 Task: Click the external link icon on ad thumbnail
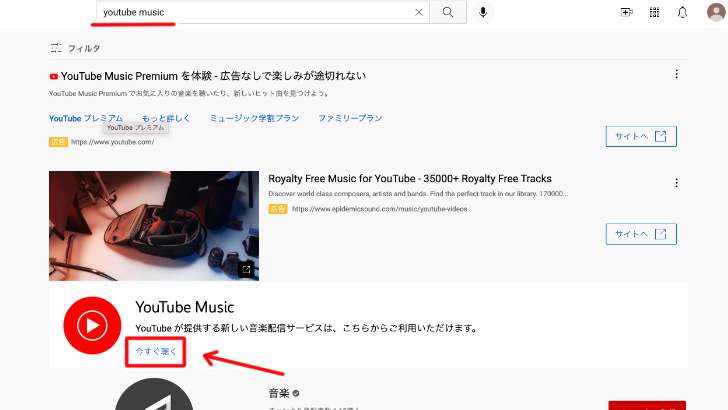coord(246,269)
